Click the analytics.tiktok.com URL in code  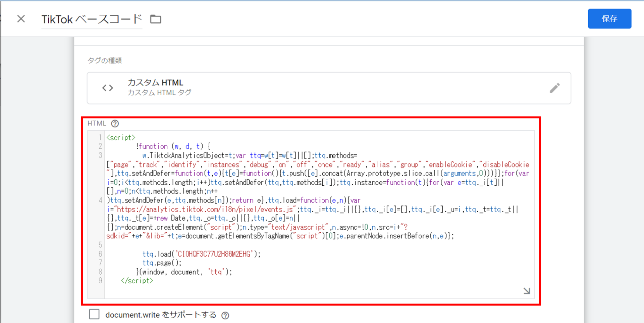(x=205, y=209)
